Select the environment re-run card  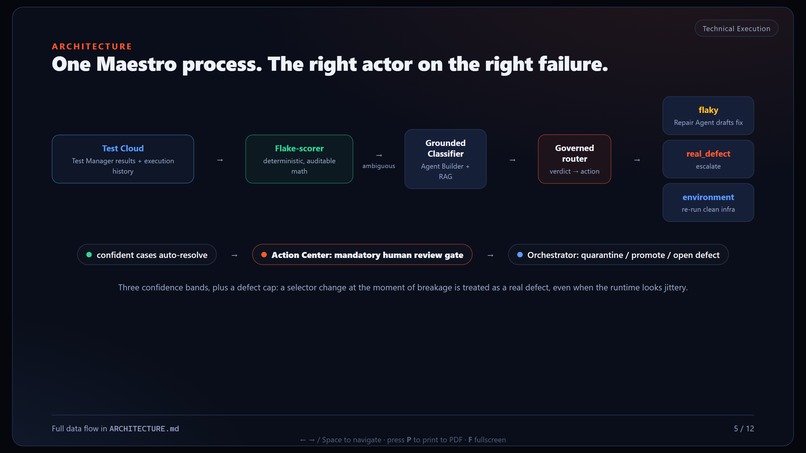click(x=708, y=203)
